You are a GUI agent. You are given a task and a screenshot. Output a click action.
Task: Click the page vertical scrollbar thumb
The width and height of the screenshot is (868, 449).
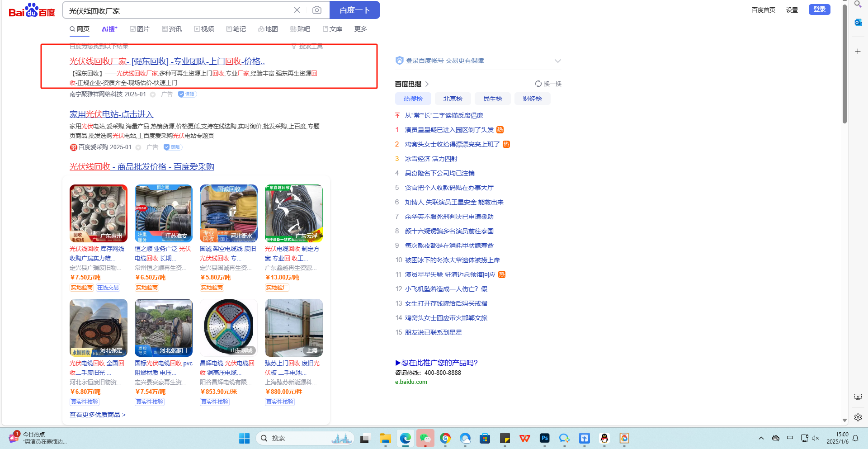(844, 63)
